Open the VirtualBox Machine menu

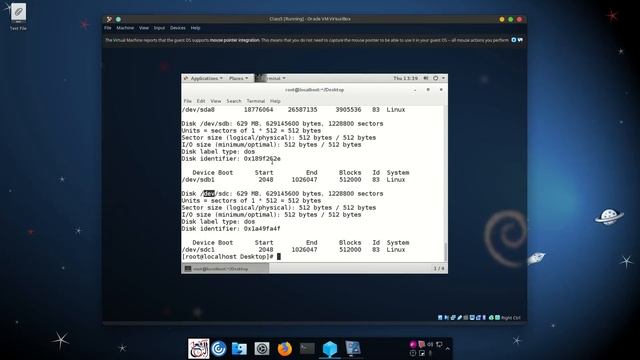point(125,28)
